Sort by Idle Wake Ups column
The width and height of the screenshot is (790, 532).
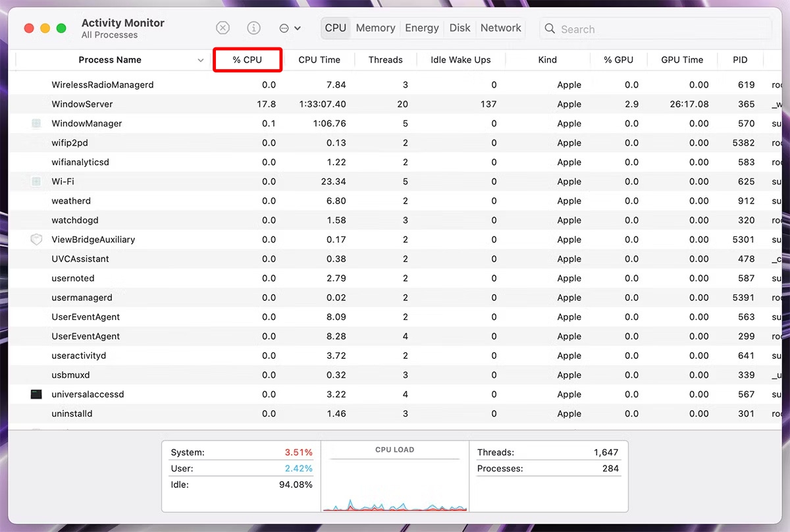click(x=460, y=60)
